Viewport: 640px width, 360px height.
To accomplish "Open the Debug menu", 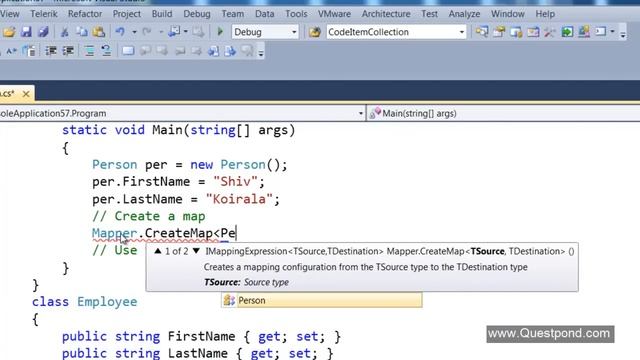I will coord(197,14).
